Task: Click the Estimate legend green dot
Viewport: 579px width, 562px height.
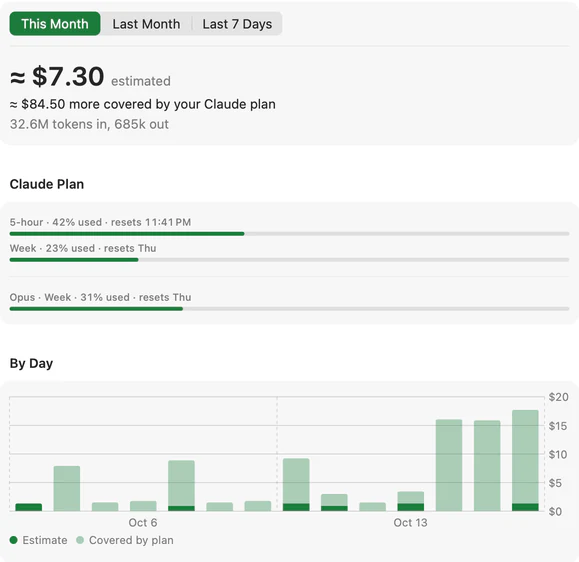Action: (14, 540)
